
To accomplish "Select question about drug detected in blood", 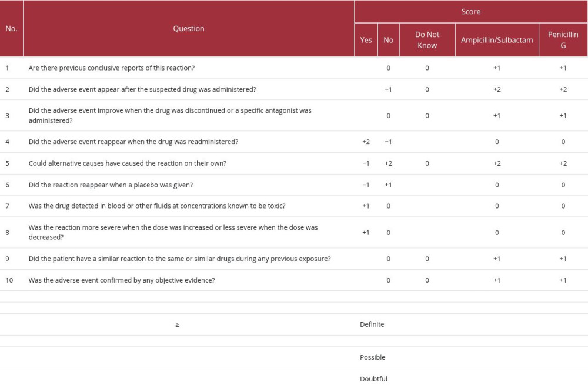I will [x=157, y=206].
